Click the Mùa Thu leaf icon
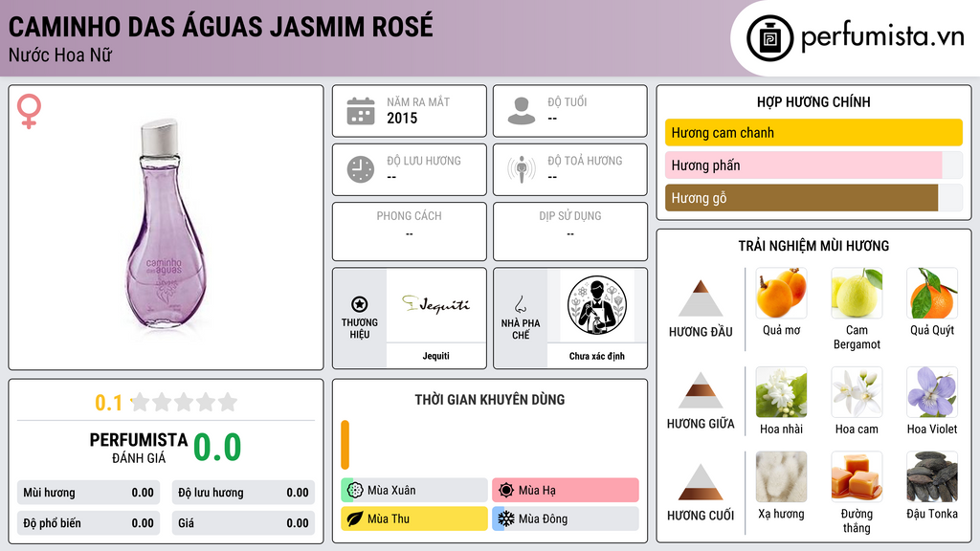The height and width of the screenshot is (551, 980). (355, 518)
